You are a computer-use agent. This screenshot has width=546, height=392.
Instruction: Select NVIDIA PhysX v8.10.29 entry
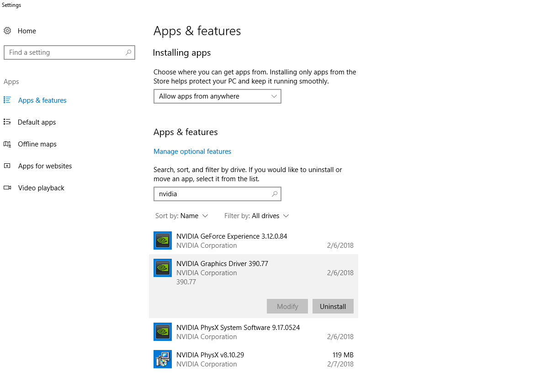click(254, 359)
